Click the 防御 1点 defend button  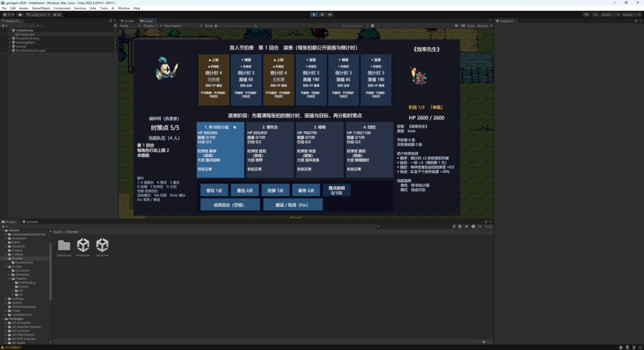pos(275,190)
